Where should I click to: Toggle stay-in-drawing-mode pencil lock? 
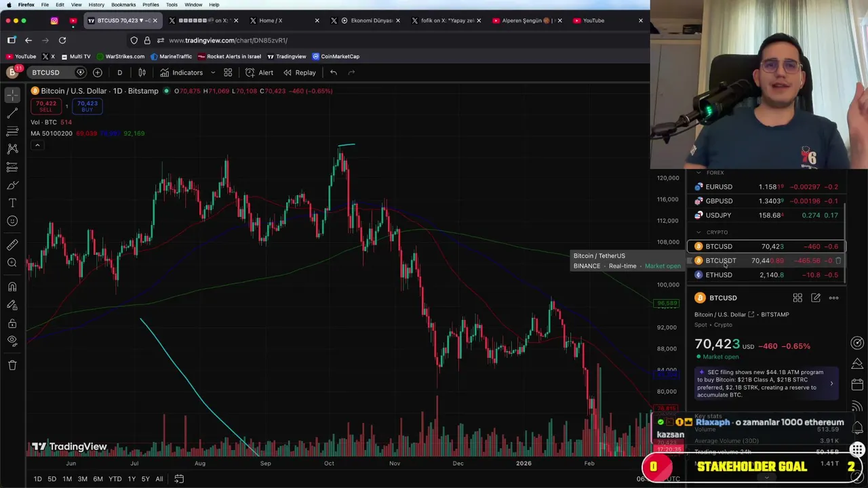click(x=12, y=304)
